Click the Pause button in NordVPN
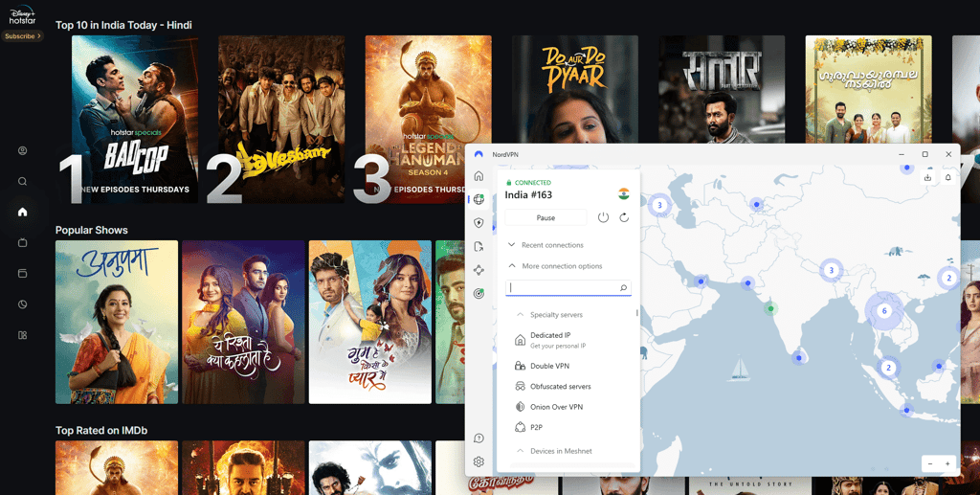Image resolution: width=980 pixels, height=495 pixels. [546, 217]
